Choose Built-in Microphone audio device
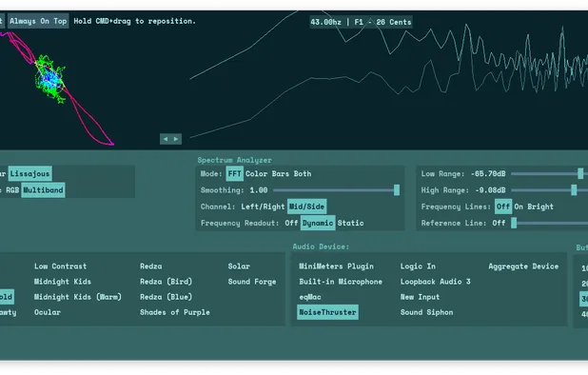 tap(341, 282)
